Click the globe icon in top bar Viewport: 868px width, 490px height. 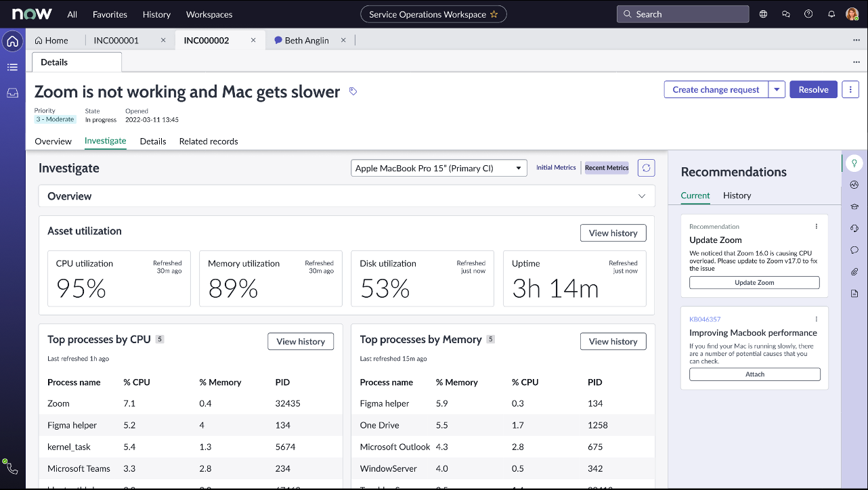pyautogui.click(x=763, y=14)
